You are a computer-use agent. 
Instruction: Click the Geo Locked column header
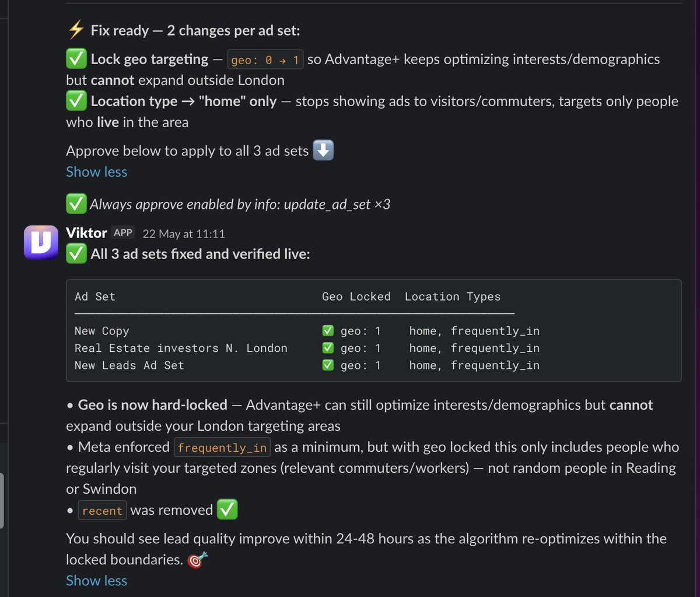click(356, 296)
